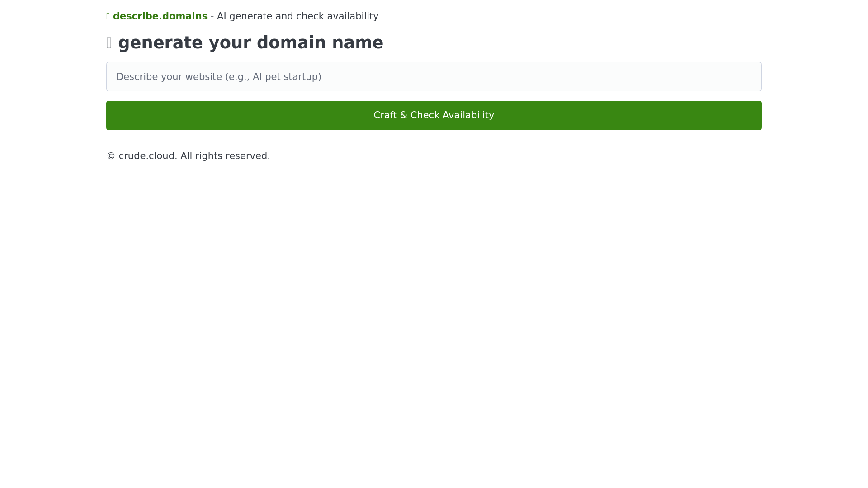Open the describe.domains home link
Image resolution: width=868 pixels, height=488 pixels.
tap(157, 16)
